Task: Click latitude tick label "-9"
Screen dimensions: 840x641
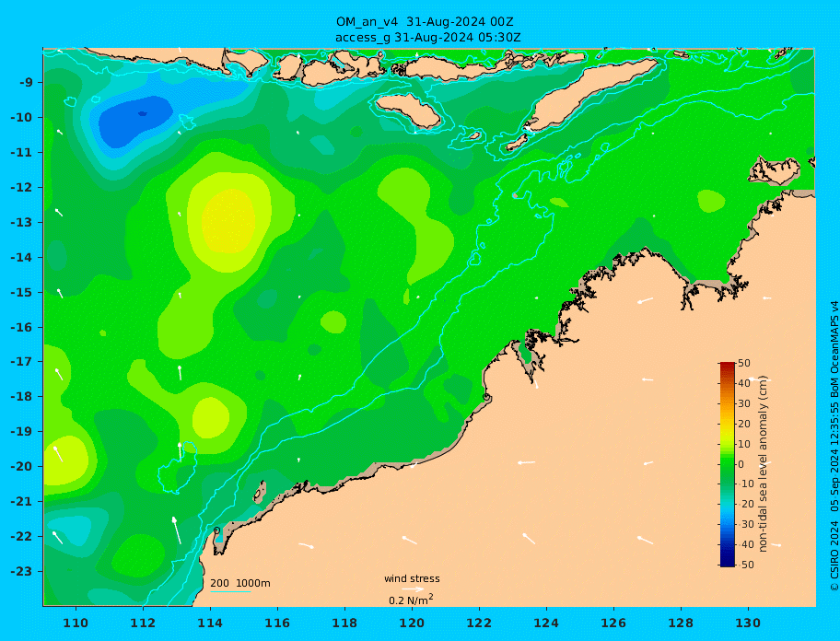Action: click(x=27, y=83)
